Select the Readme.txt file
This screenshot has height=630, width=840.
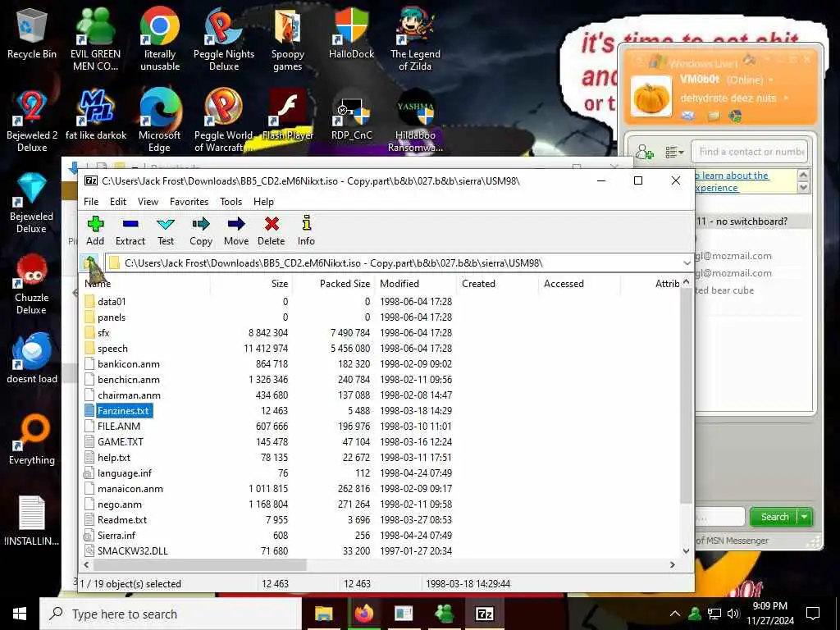(x=122, y=519)
